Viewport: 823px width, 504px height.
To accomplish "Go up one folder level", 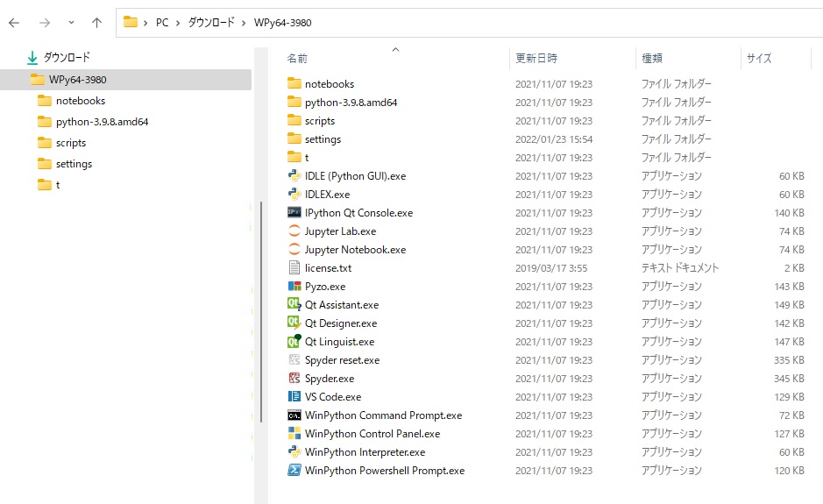I will tap(96, 23).
